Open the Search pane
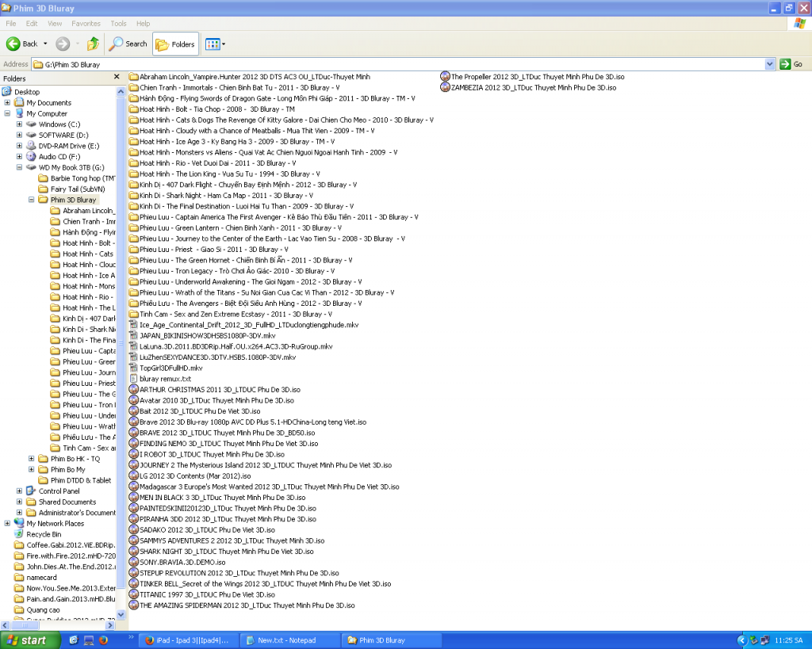812x649 pixels. coord(128,44)
